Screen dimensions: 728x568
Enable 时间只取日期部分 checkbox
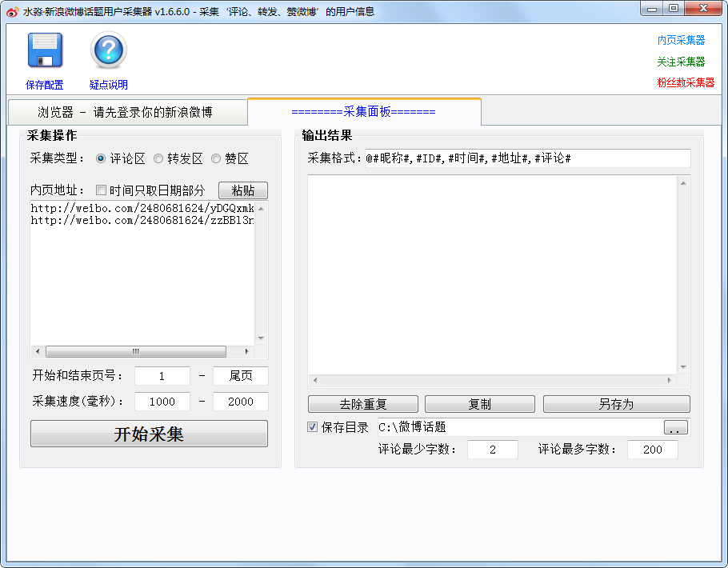[x=102, y=190]
